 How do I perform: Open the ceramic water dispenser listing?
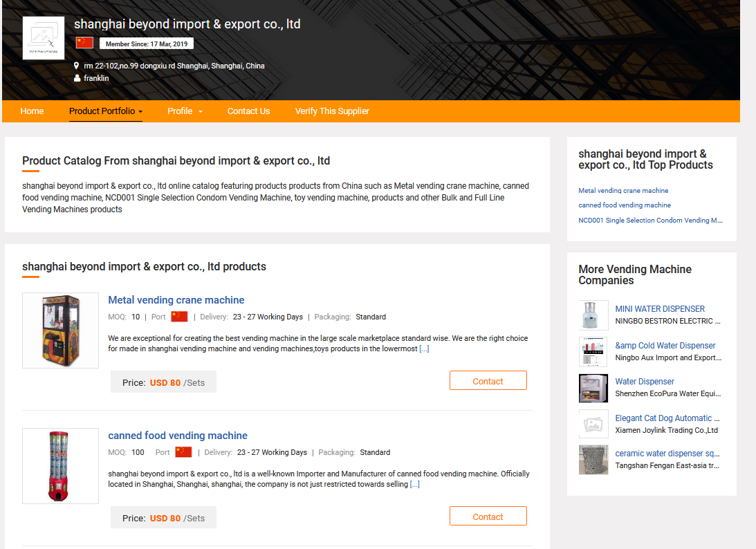[x=667, y=454]
